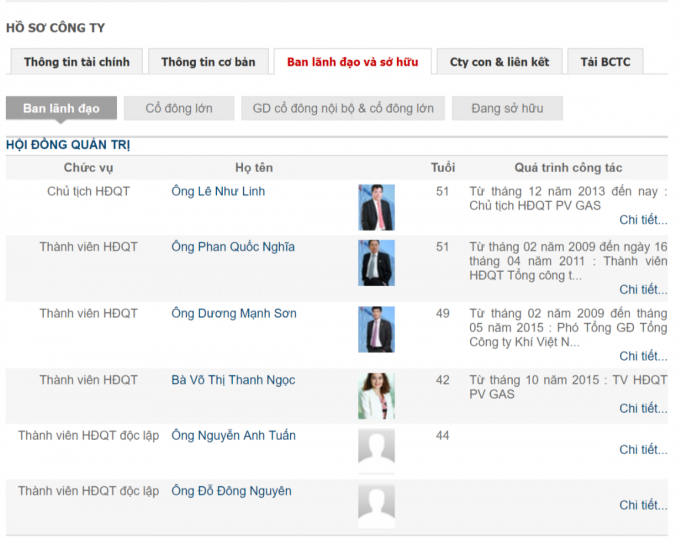Open Ông Dương Mạnh Sơn's profile link
The image size is (680, 538).
point(234,313)
